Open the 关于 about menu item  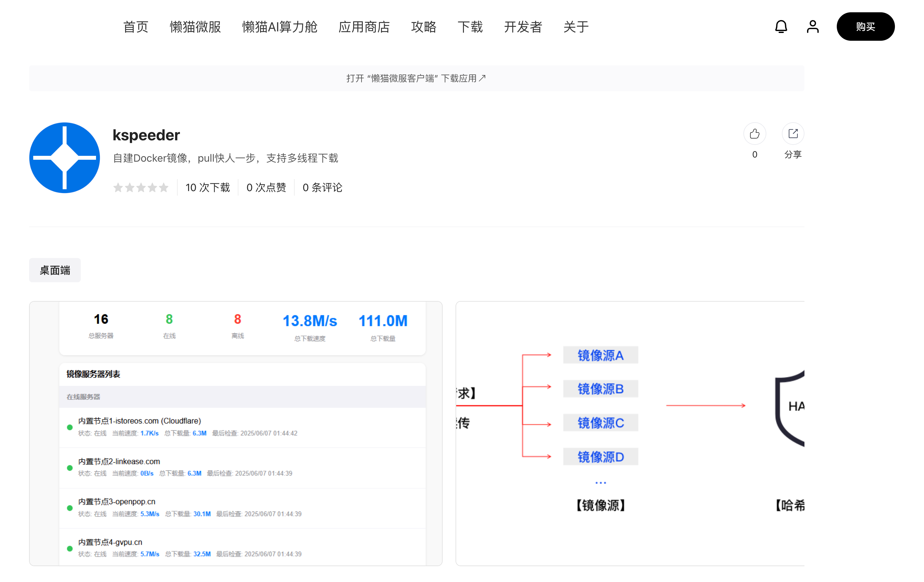(x=576, y=27)
